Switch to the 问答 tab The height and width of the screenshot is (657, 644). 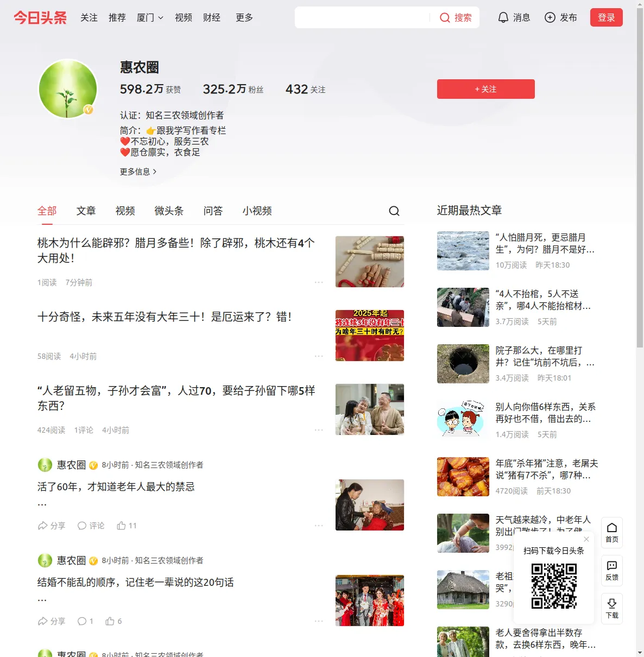(x=213, y=211)
